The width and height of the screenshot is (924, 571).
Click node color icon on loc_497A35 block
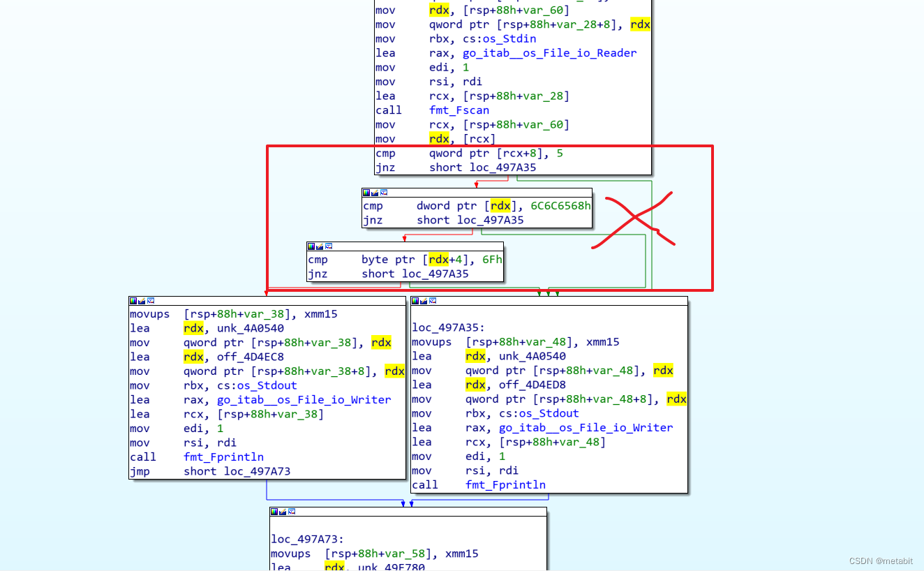click(x=415, y=301)
